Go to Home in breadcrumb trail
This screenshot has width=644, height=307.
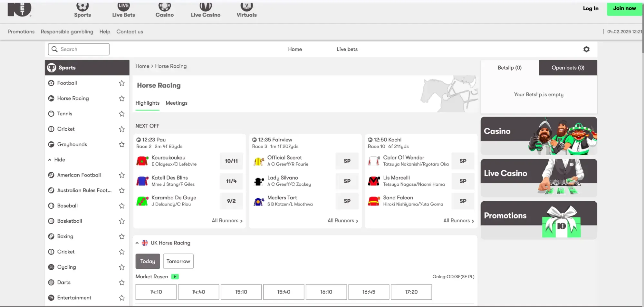142,66
